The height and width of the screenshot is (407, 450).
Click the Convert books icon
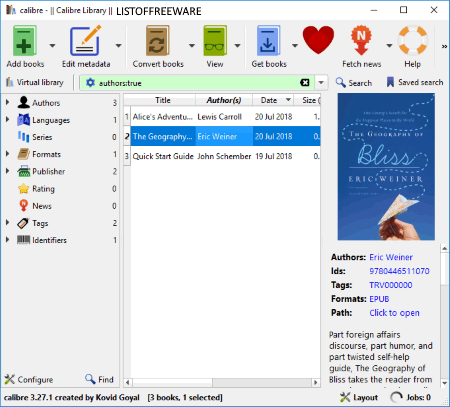tap(158, 41)
